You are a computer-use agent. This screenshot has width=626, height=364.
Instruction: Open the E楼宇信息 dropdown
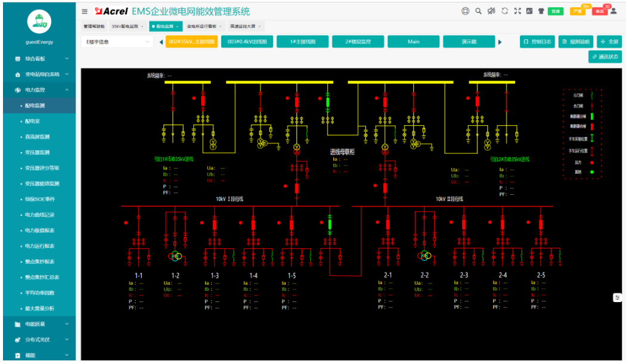tap(117, 42)
